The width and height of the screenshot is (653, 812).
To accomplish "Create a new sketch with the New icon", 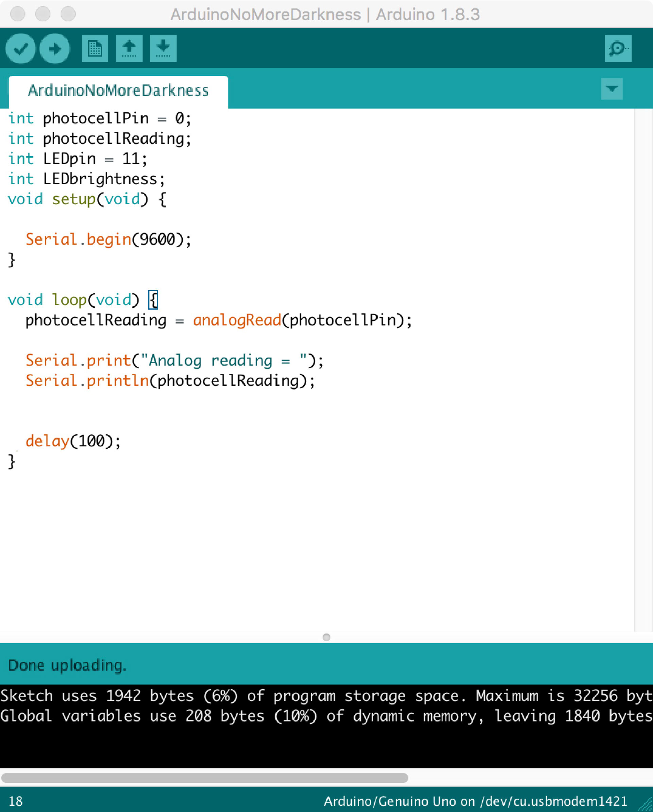I will point(95,49).
